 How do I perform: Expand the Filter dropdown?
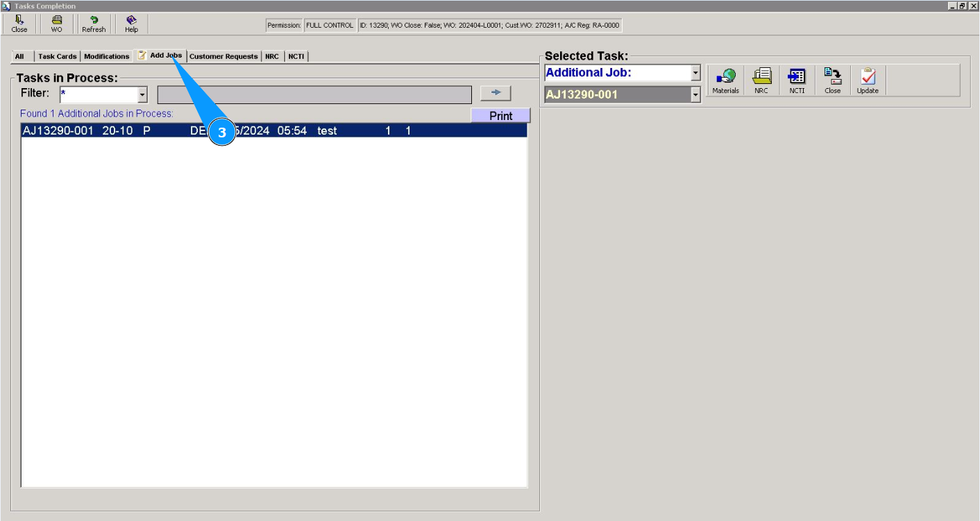[142, 94]
